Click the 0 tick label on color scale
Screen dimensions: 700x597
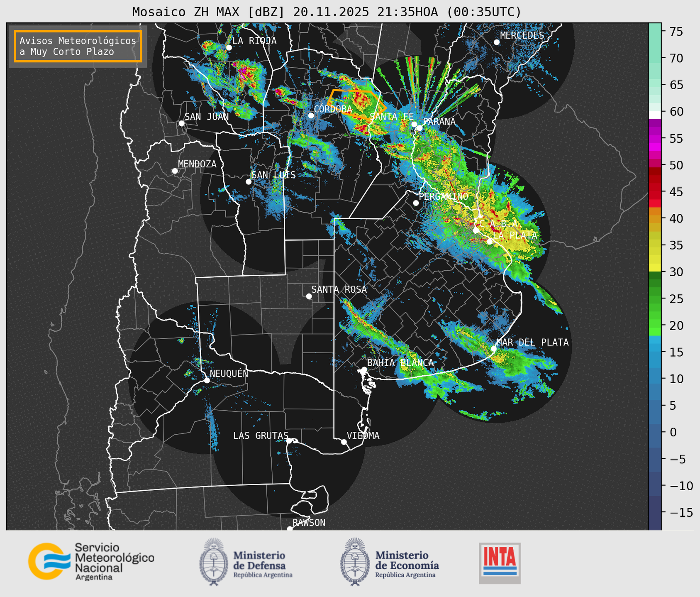coord(673,433)
